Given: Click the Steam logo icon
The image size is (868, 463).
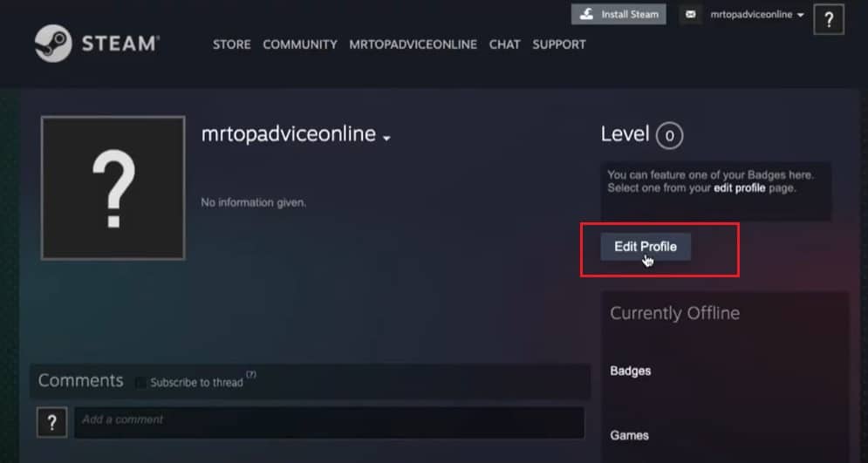Looking at the screenshot, I should (x=53, y=43).
